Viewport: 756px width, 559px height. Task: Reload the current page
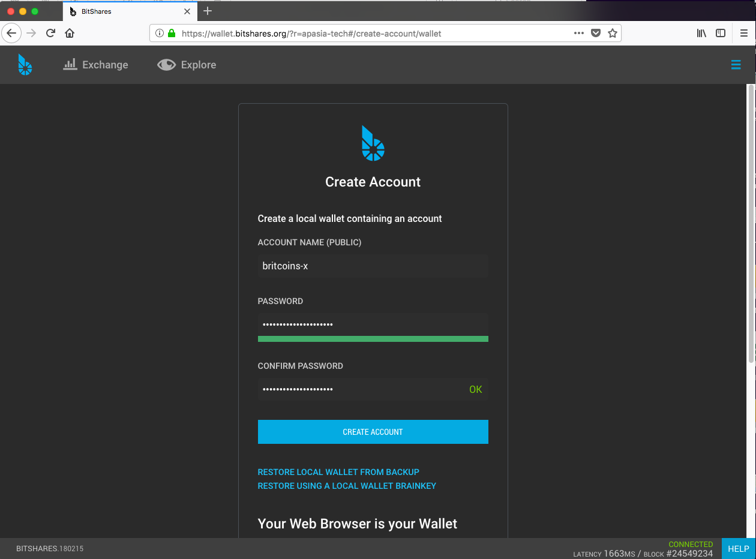[x=51, y=33]
